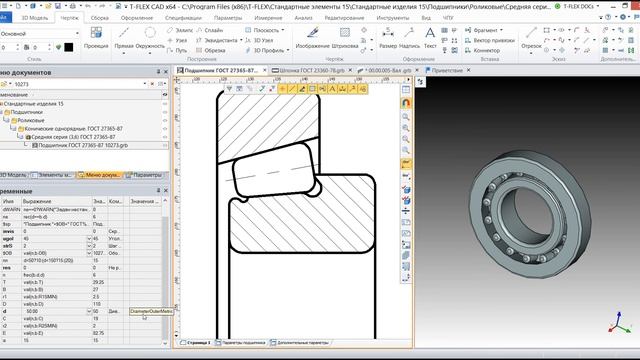Click the print icon in quick access toolbar
This screenshot has height=360, width=640.
(x=73, y=6)
